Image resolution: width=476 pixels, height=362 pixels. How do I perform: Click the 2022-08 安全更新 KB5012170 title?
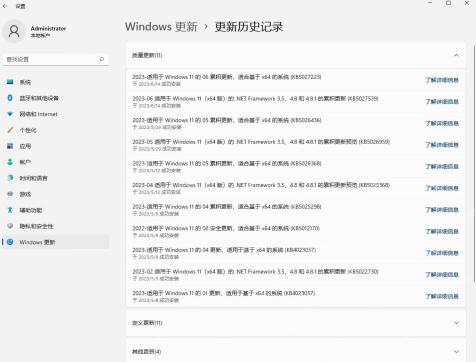[226, 228]
